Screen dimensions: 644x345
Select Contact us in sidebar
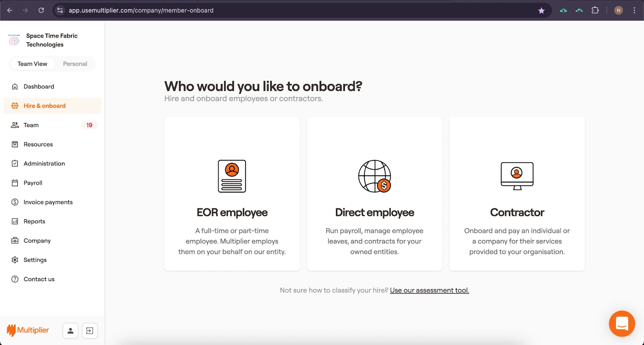click(x=52, y=279)
